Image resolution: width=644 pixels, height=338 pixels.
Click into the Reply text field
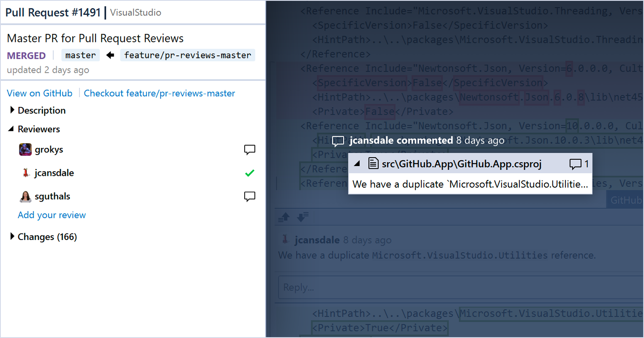pyautogui.click(x=461, y=287)
